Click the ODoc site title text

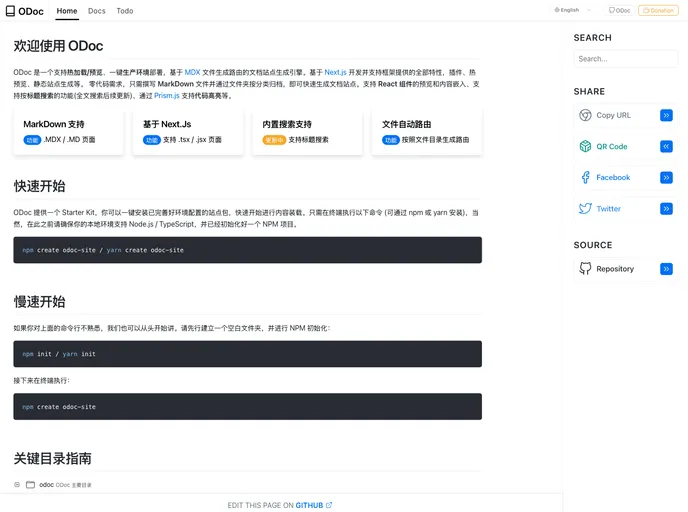click(31, 11)
